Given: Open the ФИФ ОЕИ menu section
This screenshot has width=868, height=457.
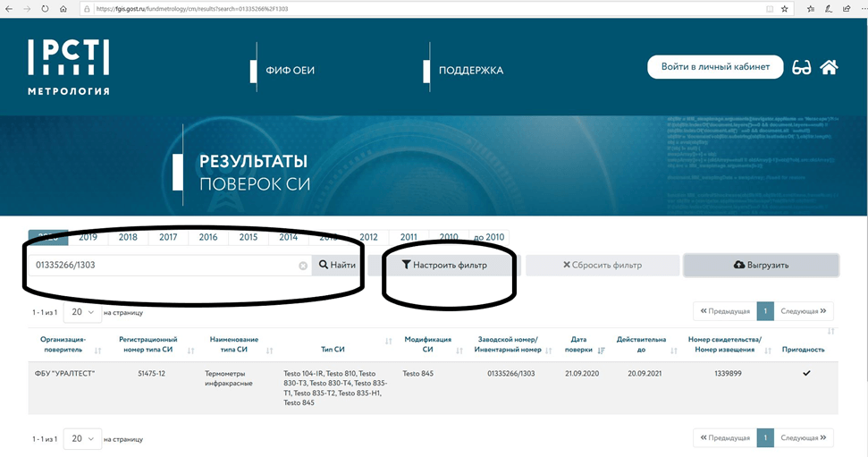Looking at the screenshot, I should click(x=290, y=71).
